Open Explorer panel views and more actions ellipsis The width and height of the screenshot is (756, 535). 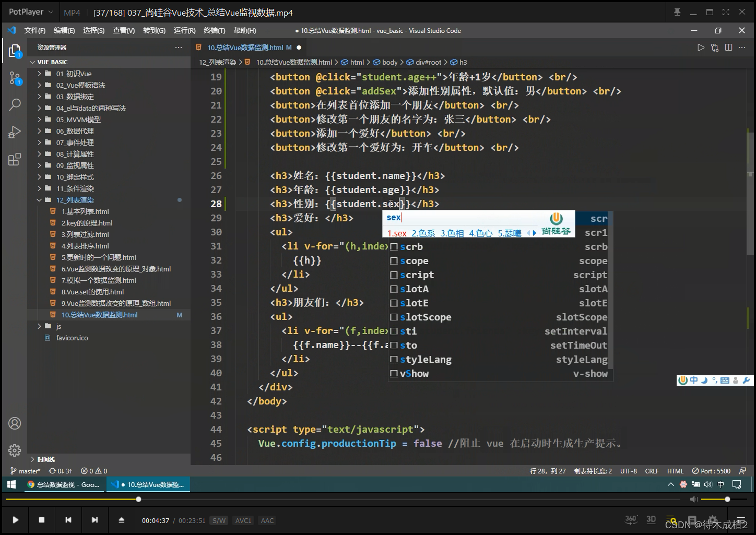(179, 47)
